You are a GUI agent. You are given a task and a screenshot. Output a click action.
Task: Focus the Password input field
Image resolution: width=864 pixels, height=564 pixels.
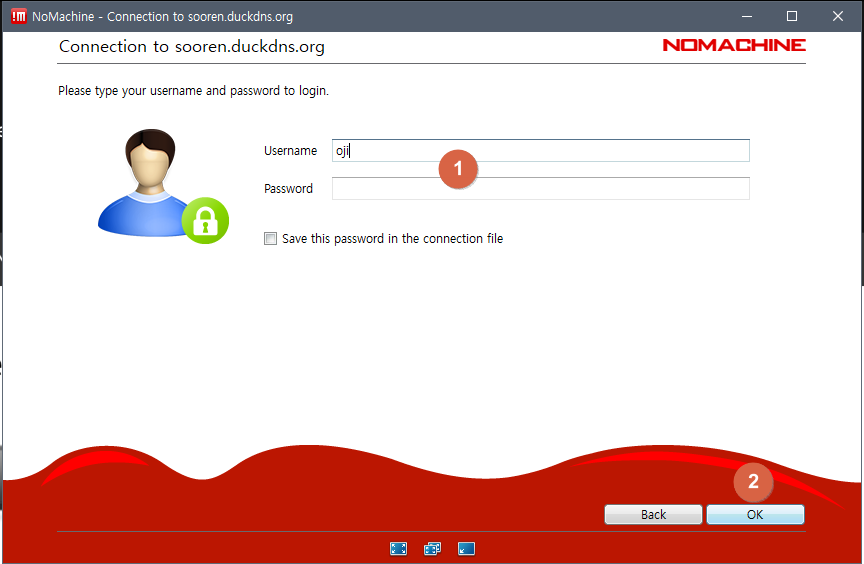(x=541, y=188)
